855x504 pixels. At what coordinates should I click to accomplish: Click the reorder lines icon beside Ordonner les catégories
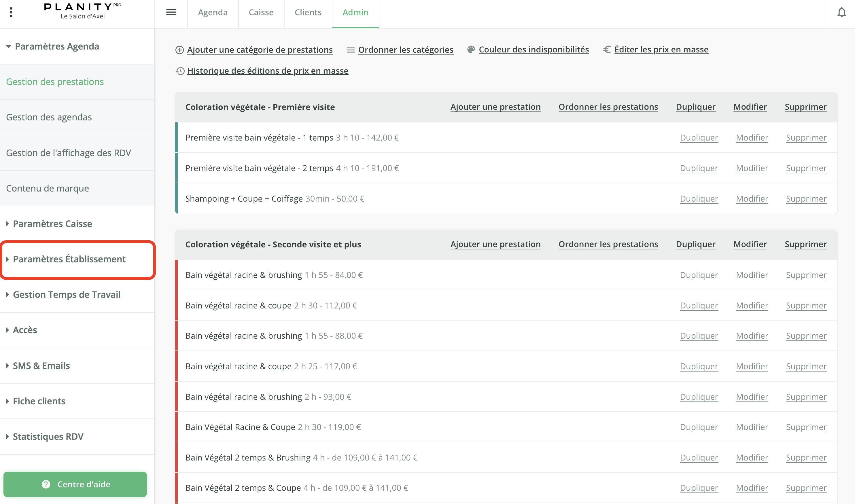tap(350, 50)
